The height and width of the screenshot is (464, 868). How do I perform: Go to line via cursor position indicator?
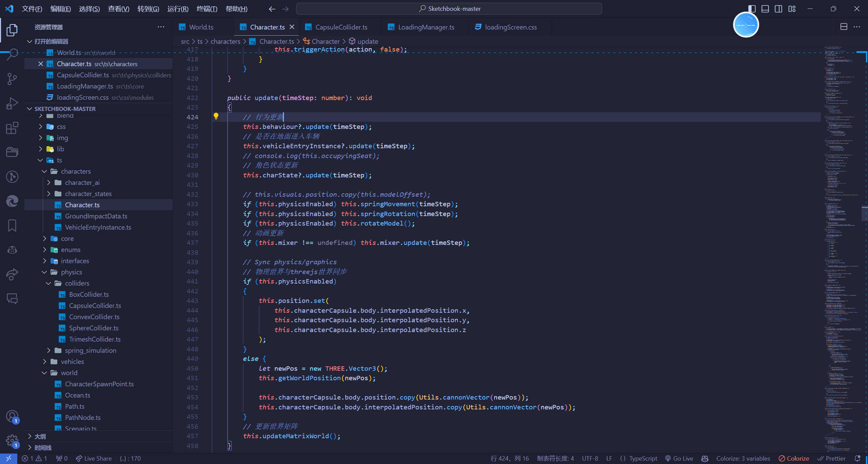tap(509, 458)
